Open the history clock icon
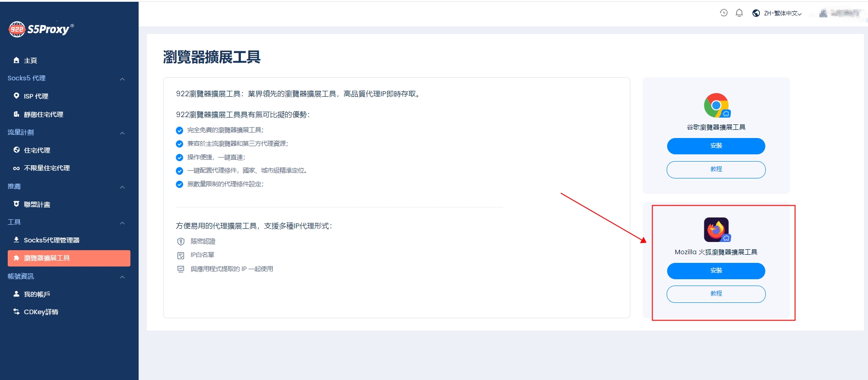Image resolution: width=868 pixels, height=380 pixels. point(723,13)
